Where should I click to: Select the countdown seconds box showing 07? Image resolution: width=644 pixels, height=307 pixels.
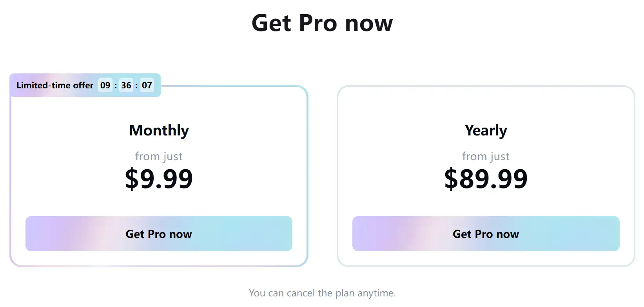pos(147,85)
